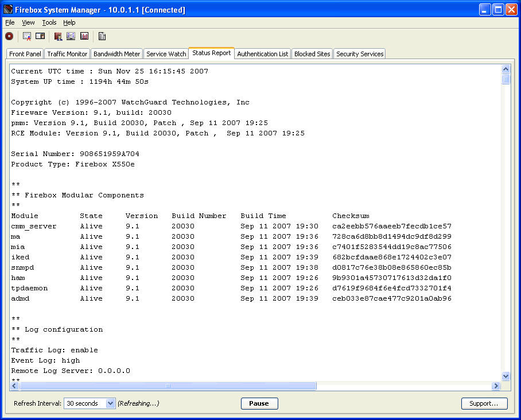Switch to the Security Services tab
This screenshot has height=420, width=521.
[360, 54]
